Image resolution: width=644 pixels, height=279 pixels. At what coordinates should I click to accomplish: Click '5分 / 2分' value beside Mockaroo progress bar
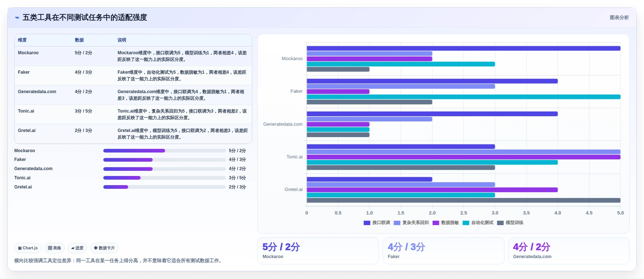(x=237, y=151)
